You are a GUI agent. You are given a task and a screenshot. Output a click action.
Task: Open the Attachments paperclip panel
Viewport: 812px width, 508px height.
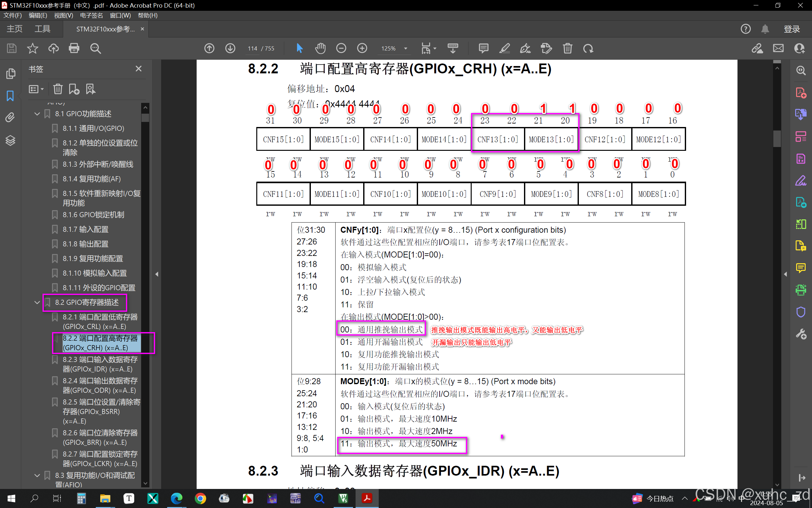10,117
